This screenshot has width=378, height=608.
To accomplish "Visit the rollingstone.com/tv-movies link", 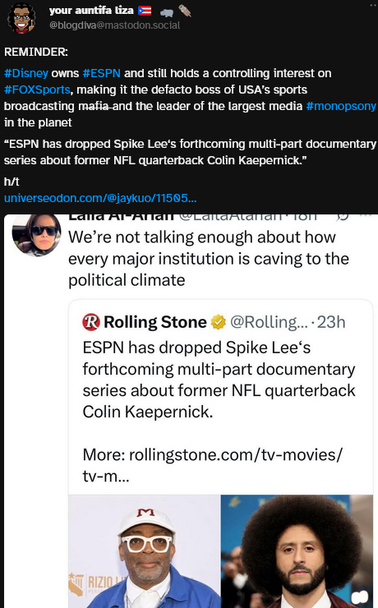I will pyautogui.click(x=212, y=465).
